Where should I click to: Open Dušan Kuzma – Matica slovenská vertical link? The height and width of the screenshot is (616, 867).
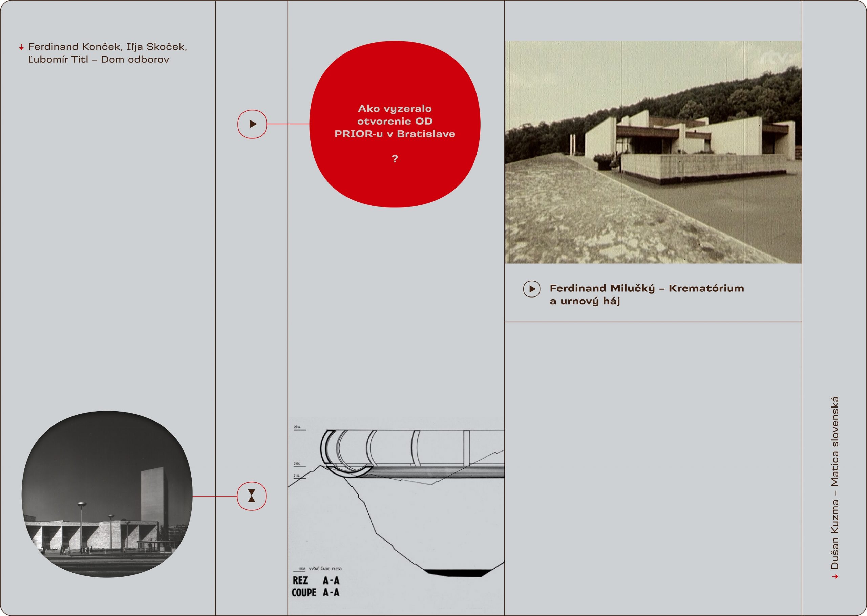click(x=834, y=483)
